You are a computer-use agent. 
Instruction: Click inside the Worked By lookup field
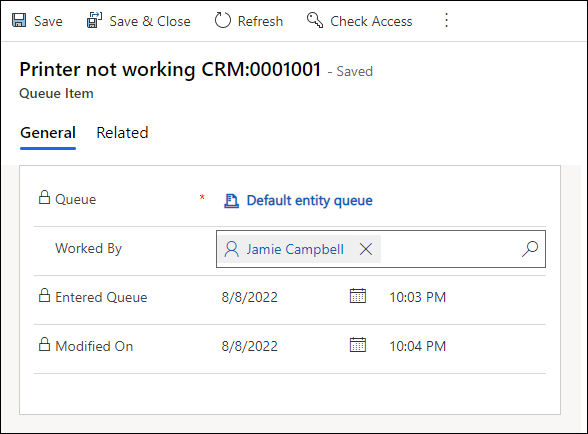pyautogui.click(x=381, y=249)
